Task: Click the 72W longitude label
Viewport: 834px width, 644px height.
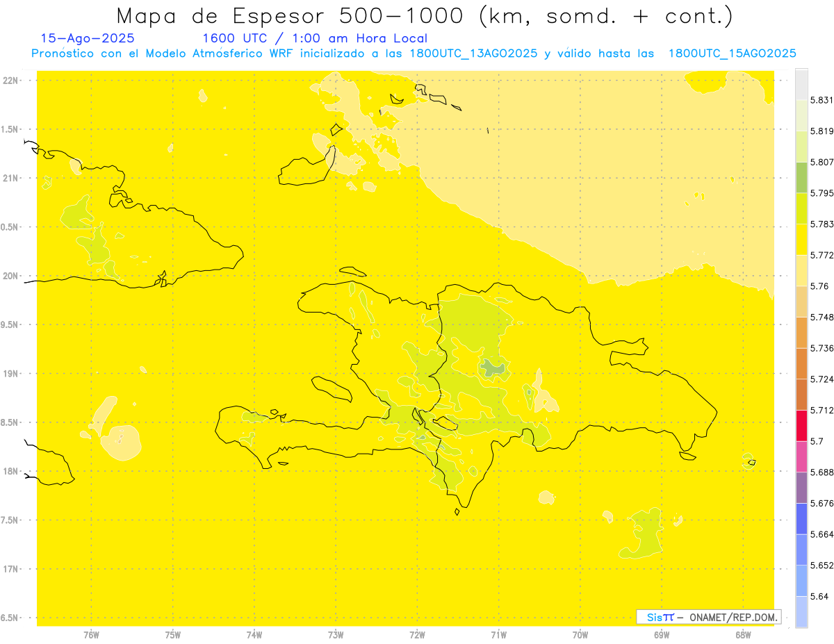Action: click(417, 634)
